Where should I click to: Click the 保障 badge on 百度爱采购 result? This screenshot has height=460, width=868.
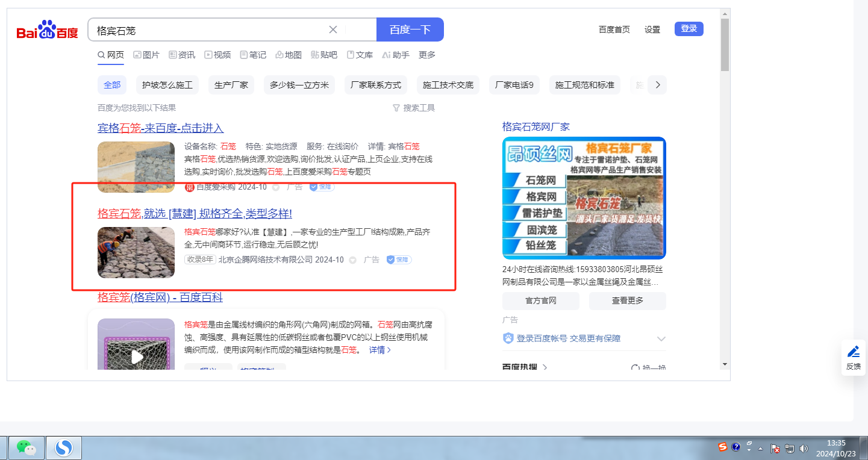pyautogui.click(x=322, y=187)
